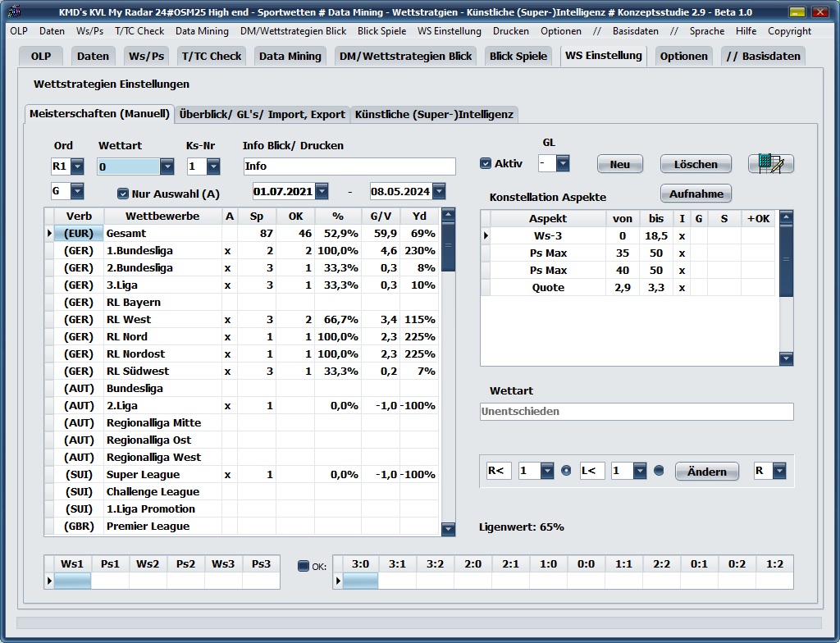Screen dimensions: 840x643
Task: Open the Wettart dropdown showing 0
Action: (x=167, y=166)
